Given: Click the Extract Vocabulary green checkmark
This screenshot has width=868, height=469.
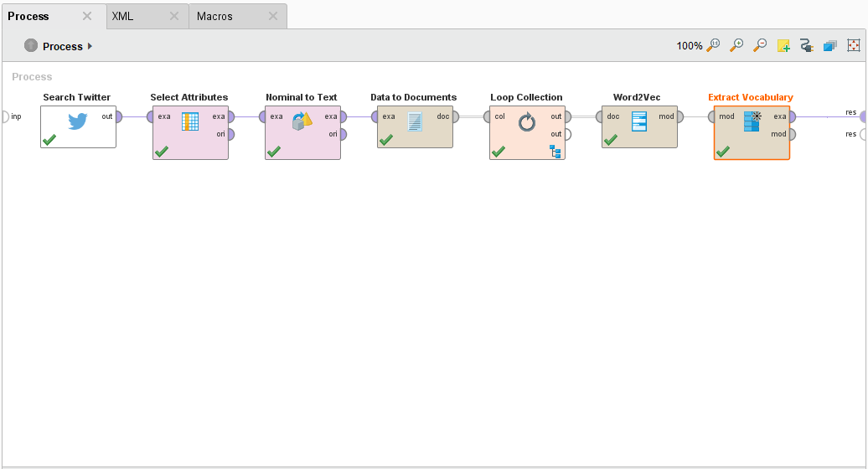Looking at the screenshot, I should point(724,152).
